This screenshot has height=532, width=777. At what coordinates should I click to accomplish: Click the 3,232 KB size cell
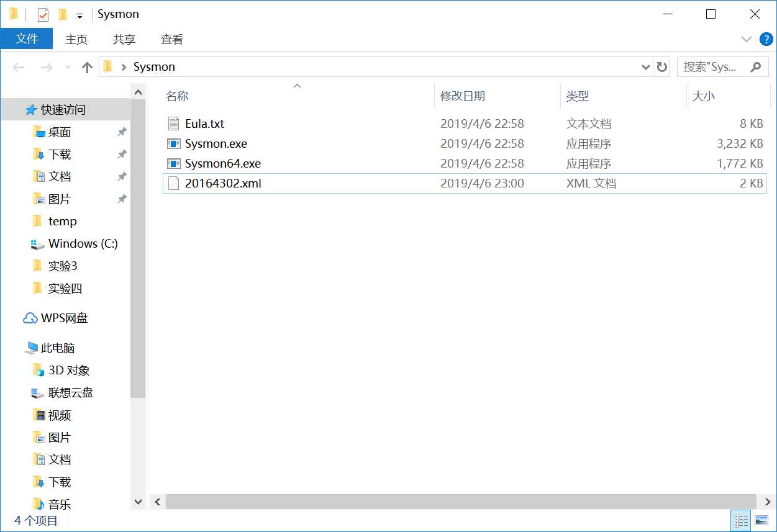pos(739,143)
